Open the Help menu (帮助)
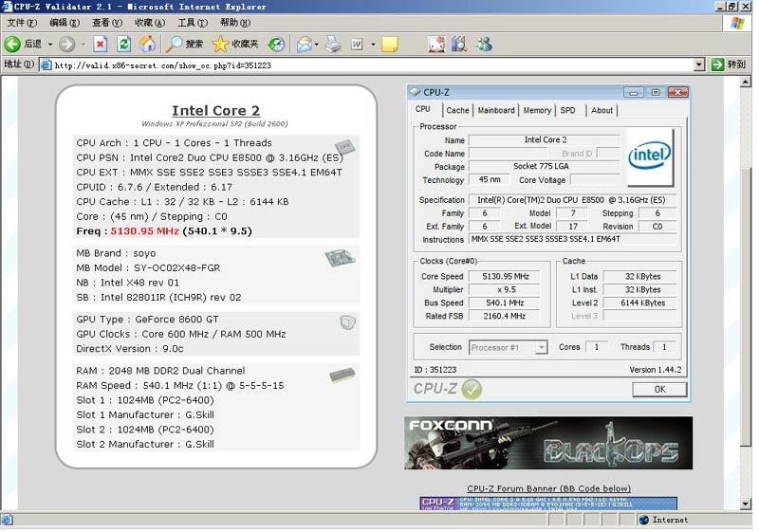The image size is (759, 532). click(234, 23)
